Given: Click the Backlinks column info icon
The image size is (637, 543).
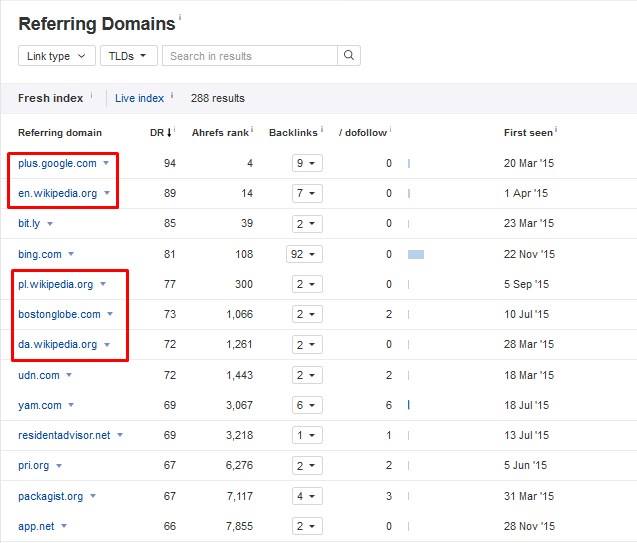Looking at the screenshot, I should pos(321,130).
